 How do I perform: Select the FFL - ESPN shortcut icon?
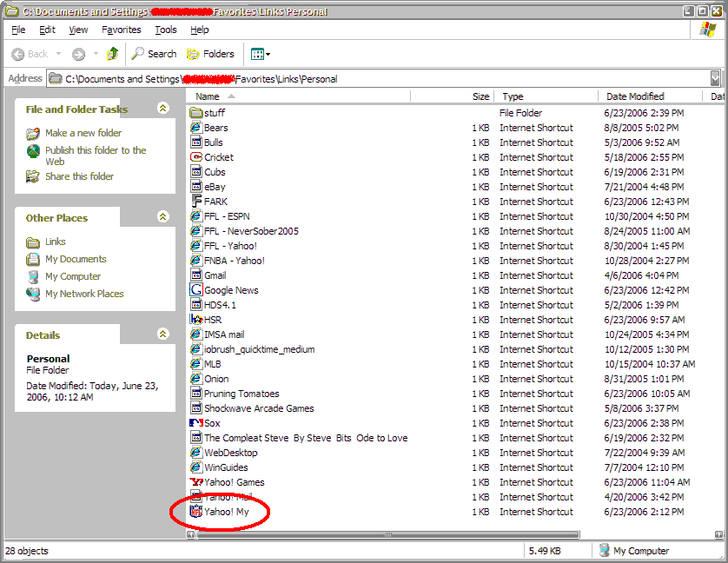click(x=196, y=216)
